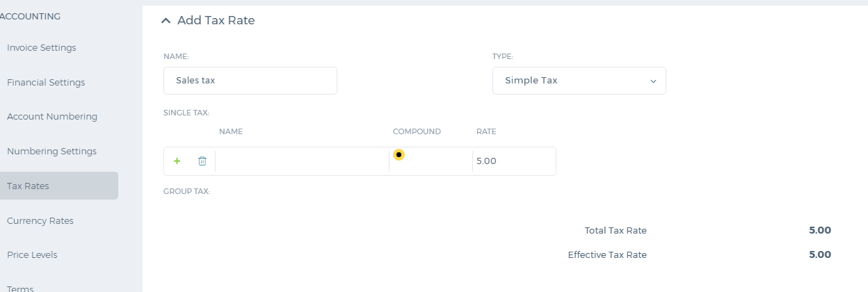Edit the Rate field showing 5.00
Image resolution: width=868 pixels, height=292 pixels.
(514, 161)
